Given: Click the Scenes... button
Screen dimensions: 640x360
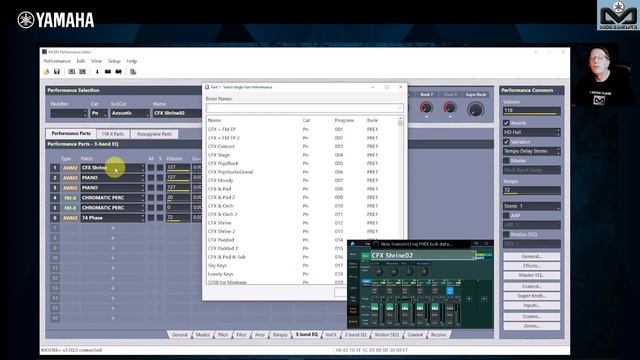Looking at the screenshot, I should [x=531, y=316].
